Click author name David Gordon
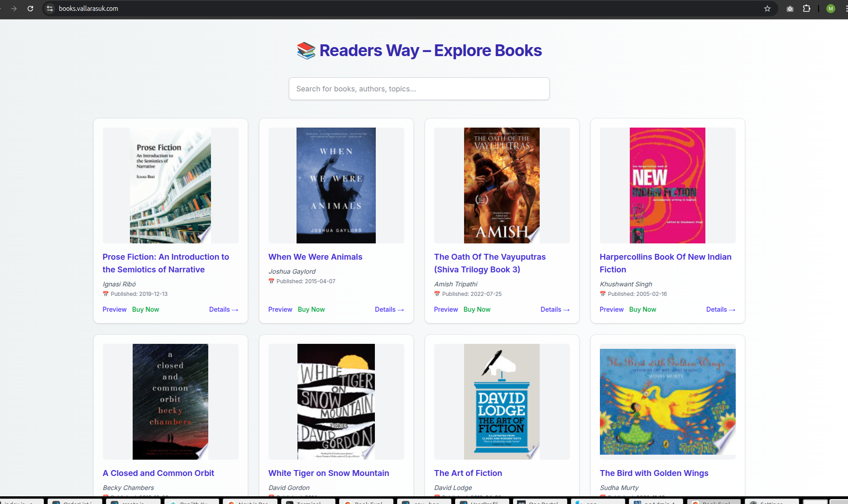 coord(289,488)
